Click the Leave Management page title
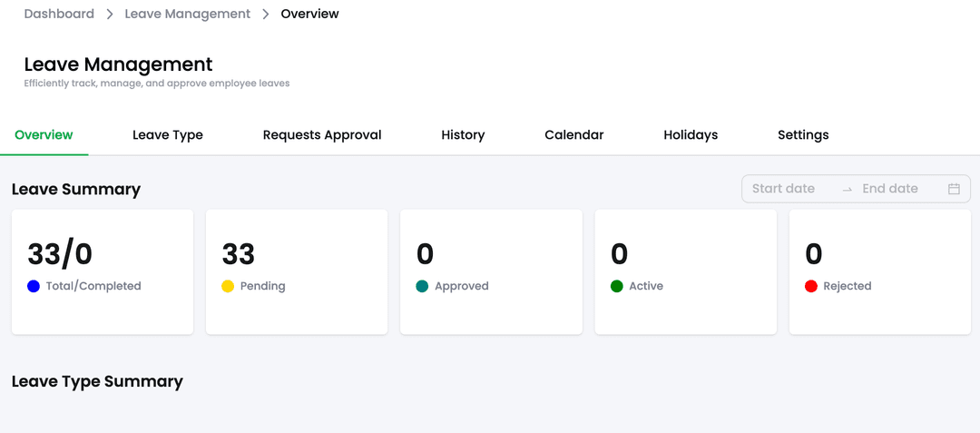The width and height of the screenshot is (980, 433). (x=119, y=64)
